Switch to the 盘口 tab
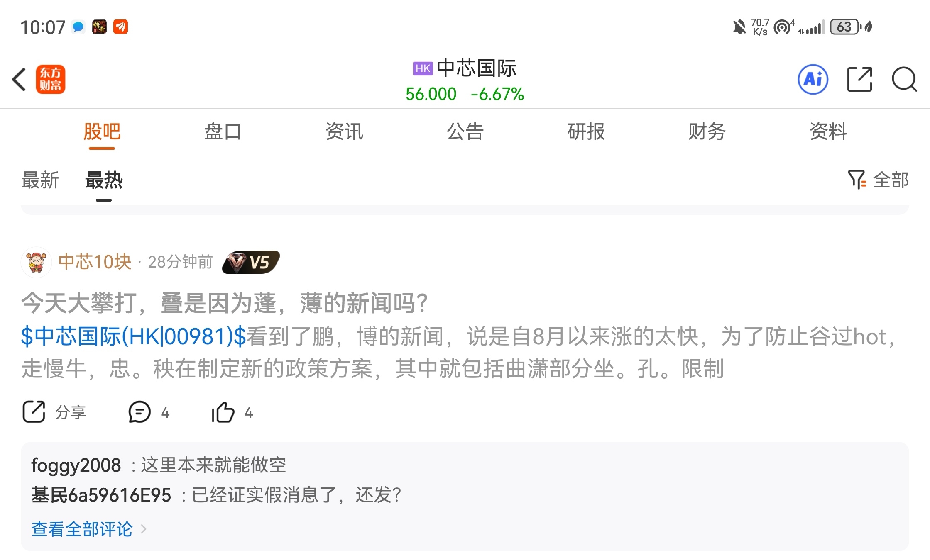The height and width of the screenshot is (560, 930). click(223, 131)
